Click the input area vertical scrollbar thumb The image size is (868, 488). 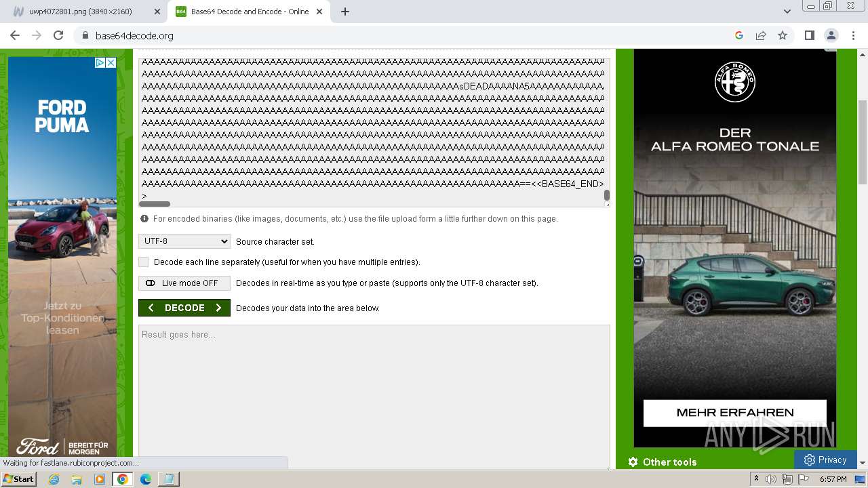click(607, 195)
